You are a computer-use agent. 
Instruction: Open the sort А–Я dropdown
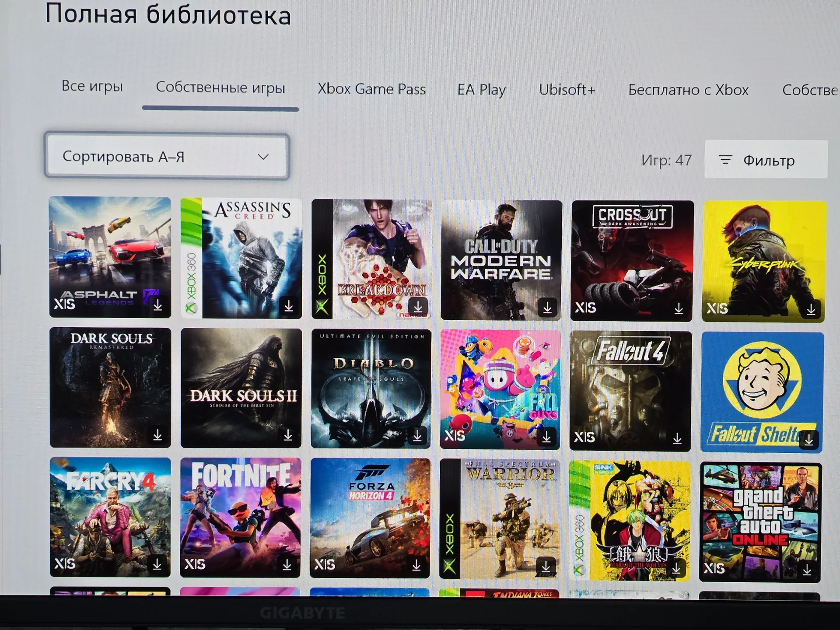[x=167, y=156]
